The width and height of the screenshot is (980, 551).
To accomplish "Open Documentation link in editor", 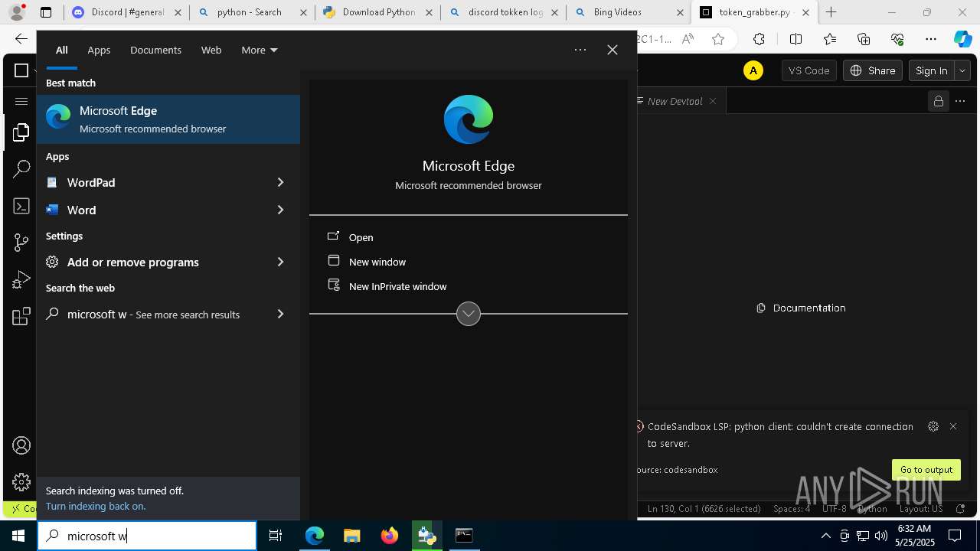I will point(801,308).
